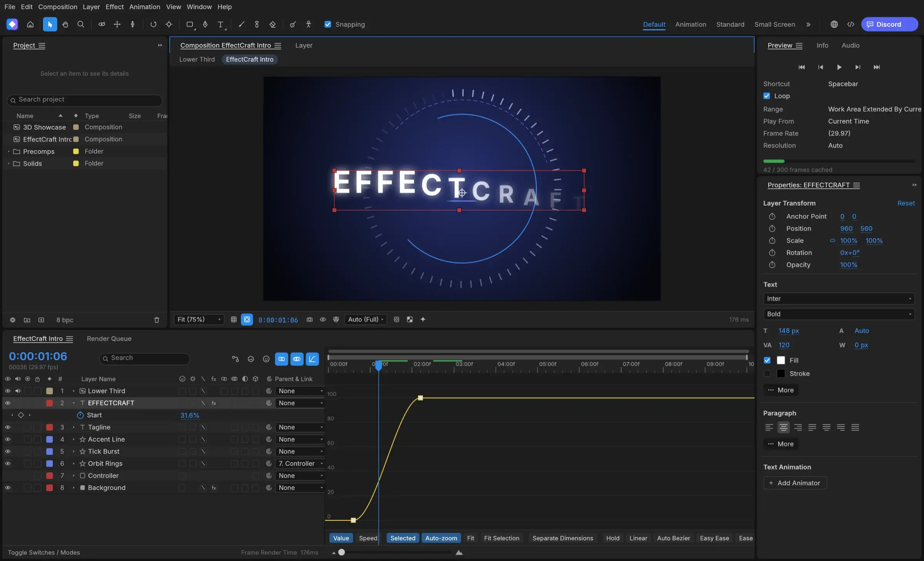Open the Animation menu
Screen dimensions: 924x561
coord(145,7)
